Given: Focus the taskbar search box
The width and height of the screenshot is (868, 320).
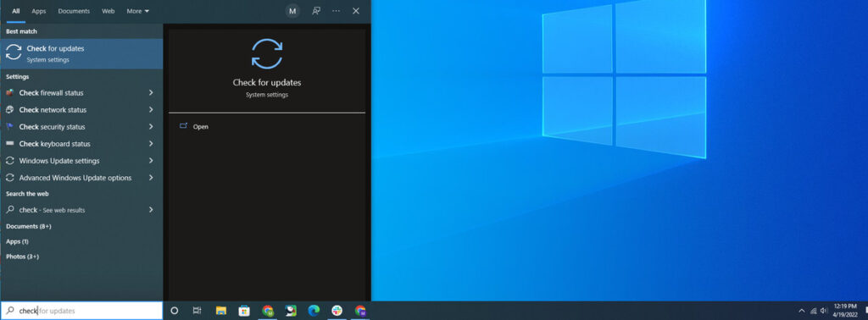Looking at the screenshot, I should click(x=81, y=311).
